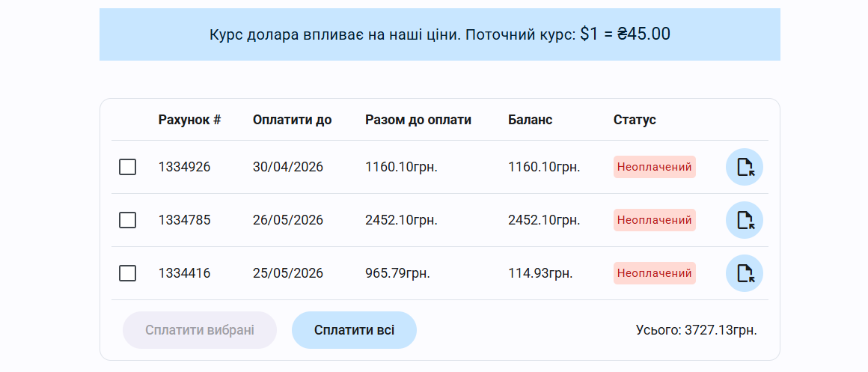Click the "Разом до оплати" column header
The image size is (868, 372).
[418, 120]
